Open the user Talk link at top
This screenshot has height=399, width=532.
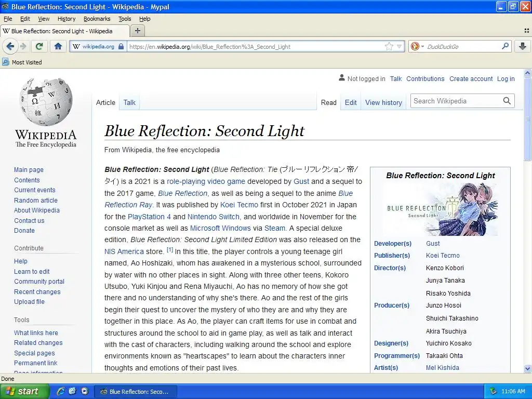pos(395,79)
